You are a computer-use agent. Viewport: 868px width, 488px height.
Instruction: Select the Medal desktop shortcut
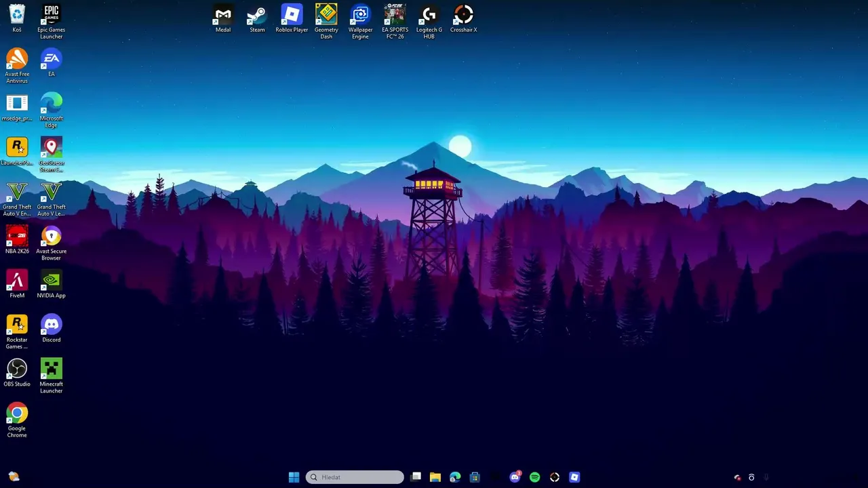point(223,19)
